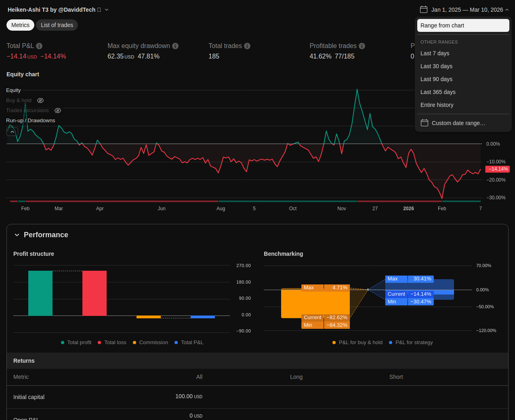Toggle the Run-up / Drawdowns legend item
The width and height of the screenshot is (515, 420).
click(x=30, y=121)
